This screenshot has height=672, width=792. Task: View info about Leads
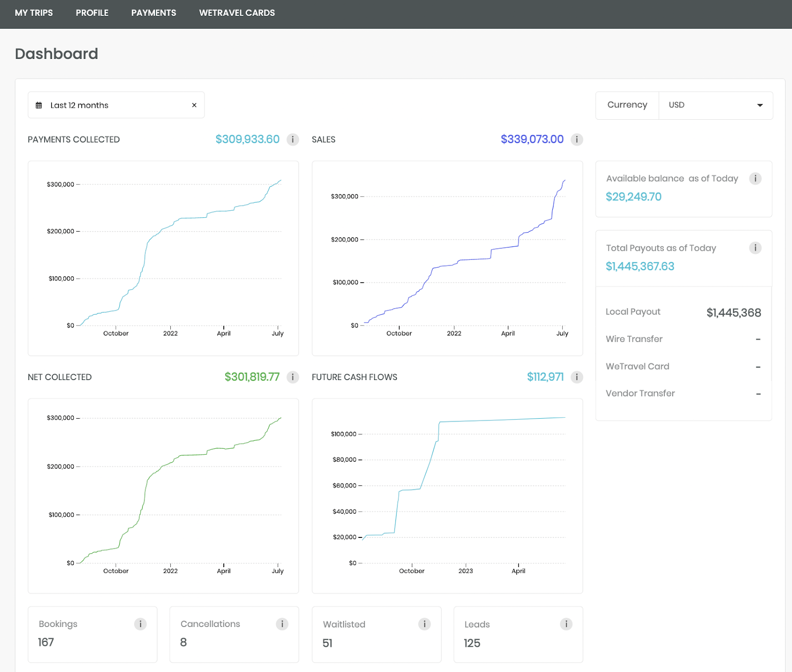click(x=566, y=624)
